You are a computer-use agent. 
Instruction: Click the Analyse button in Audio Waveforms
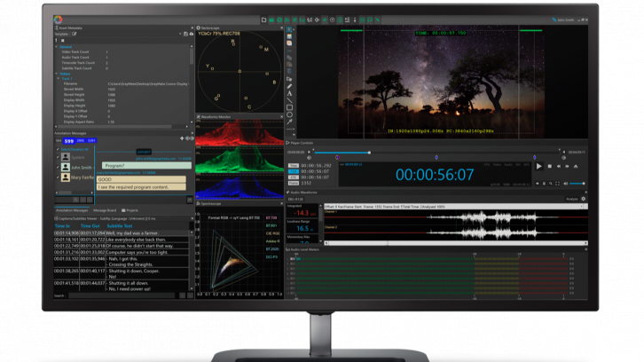[x=572, y=199]
